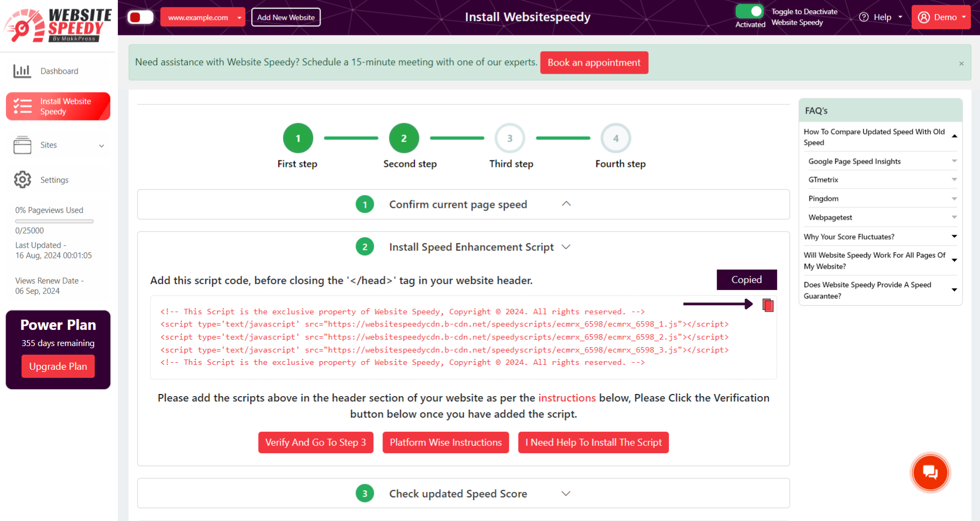Click I Need Help To Install The Script
This screenshot has width=980, height=521.
(x=593, y=442)
